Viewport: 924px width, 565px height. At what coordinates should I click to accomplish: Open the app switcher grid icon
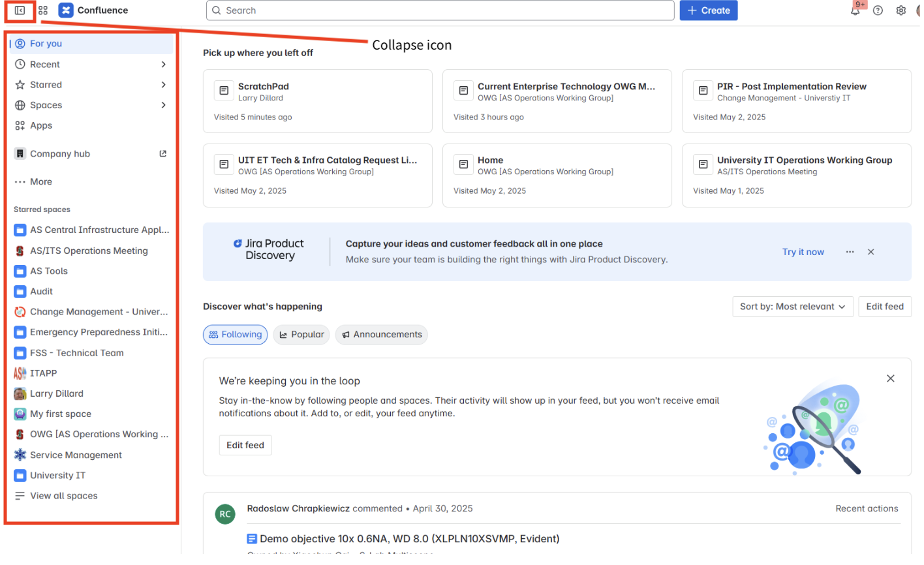[42, 10]
